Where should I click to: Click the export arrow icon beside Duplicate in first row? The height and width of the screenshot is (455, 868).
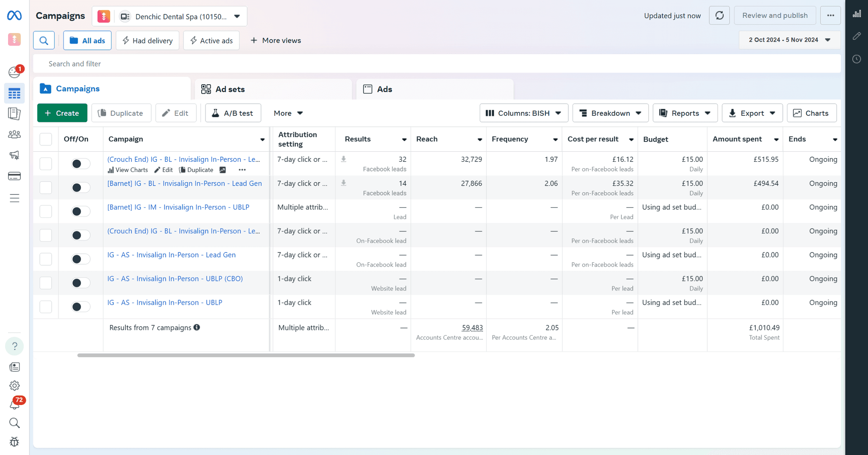click(223, 170)
